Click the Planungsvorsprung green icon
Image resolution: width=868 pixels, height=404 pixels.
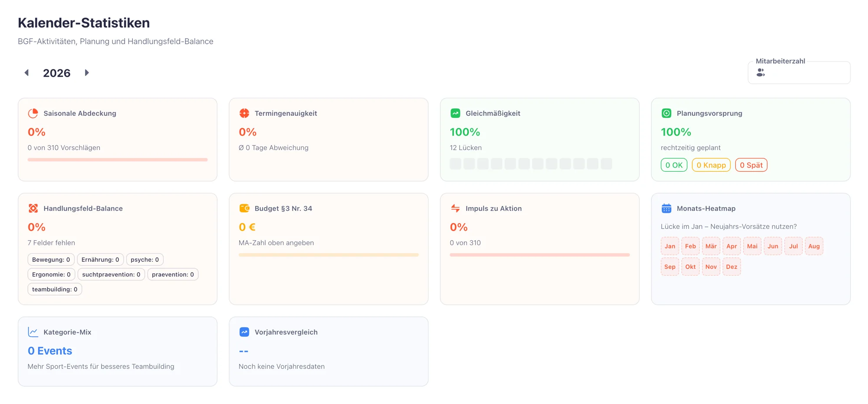[666, 113]
